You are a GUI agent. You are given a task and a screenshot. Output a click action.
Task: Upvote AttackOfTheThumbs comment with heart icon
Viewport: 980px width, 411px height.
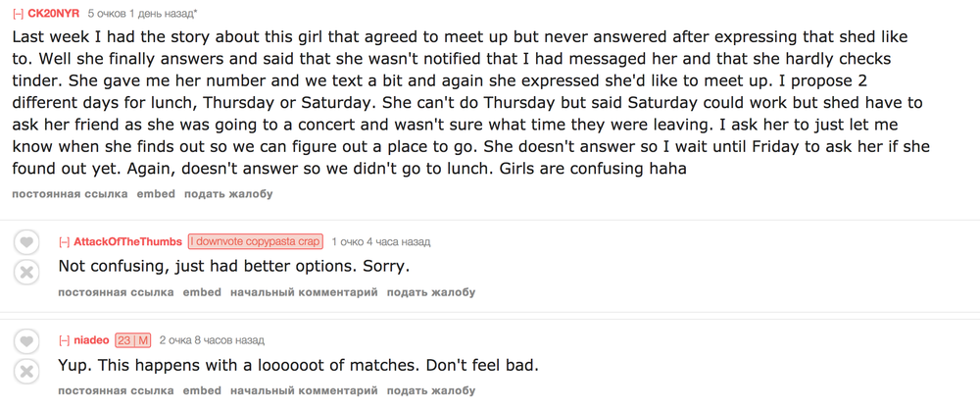[27, 242]
